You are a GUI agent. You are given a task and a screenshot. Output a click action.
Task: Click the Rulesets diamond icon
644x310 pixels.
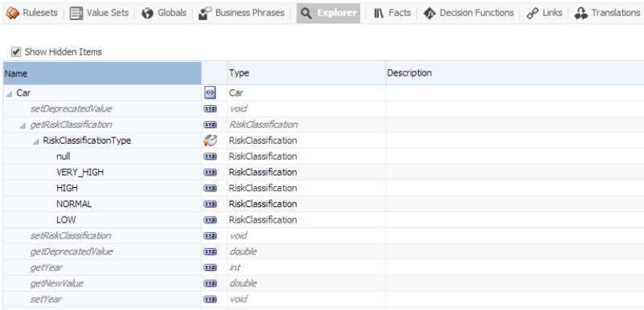point(13,13)
